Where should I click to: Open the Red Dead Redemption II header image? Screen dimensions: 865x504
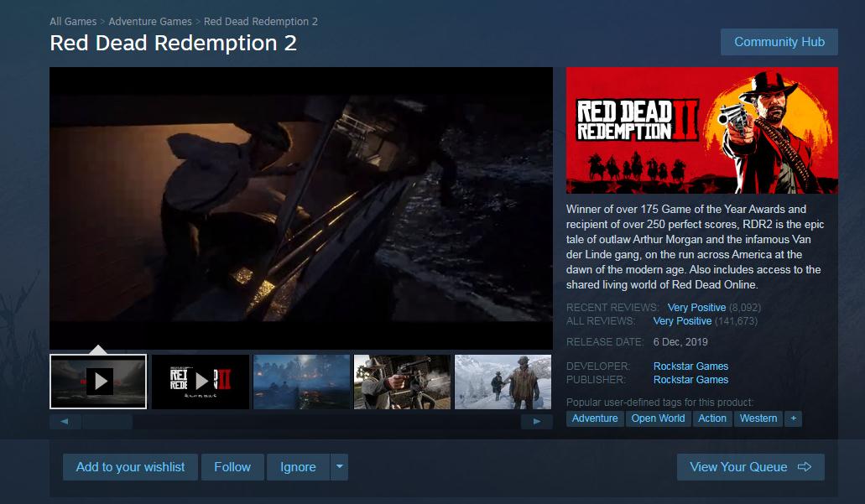(701, 130)
